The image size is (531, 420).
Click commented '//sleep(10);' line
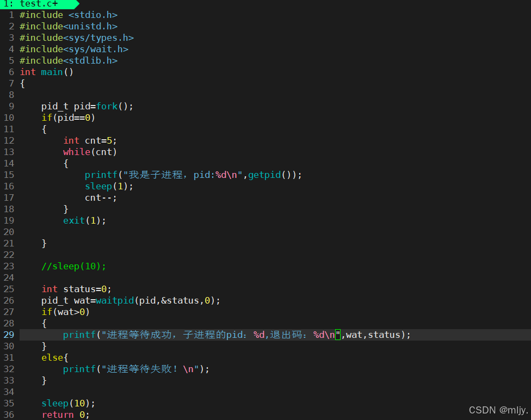74,267
